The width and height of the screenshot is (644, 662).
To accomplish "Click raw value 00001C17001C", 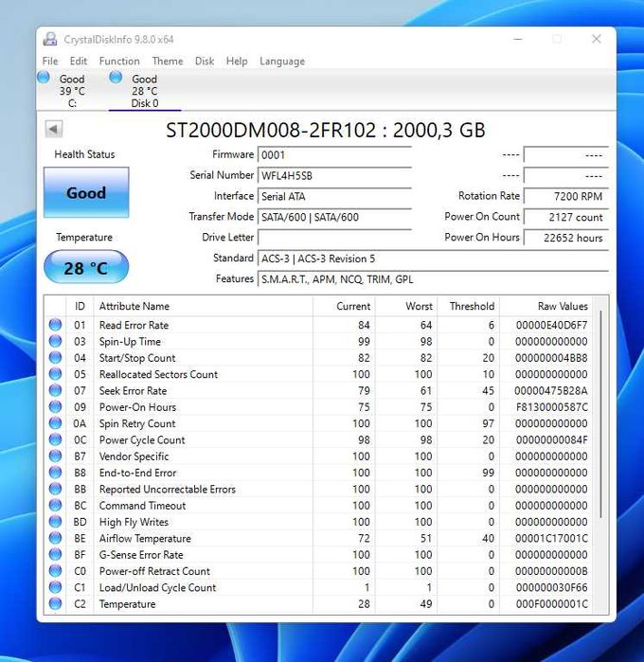I will (x=551, y=538).
